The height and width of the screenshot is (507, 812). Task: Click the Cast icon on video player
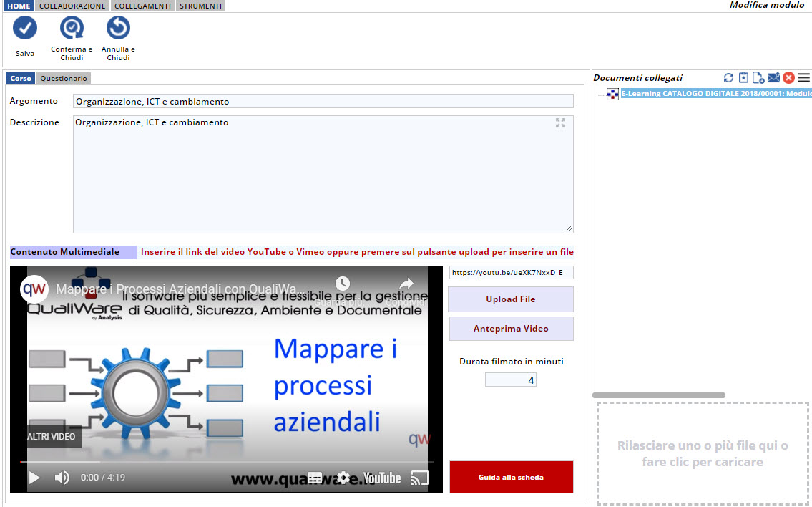420,478
